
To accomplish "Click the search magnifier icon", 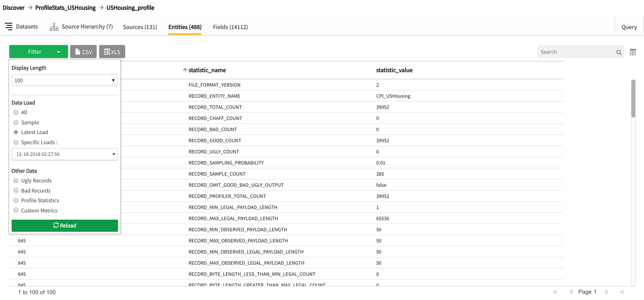I will point(619,52).
